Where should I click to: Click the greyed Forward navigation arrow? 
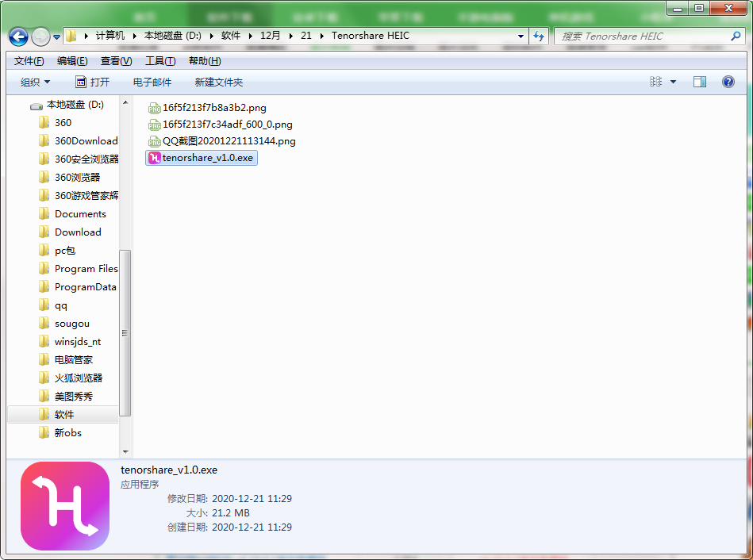point(40,36)
